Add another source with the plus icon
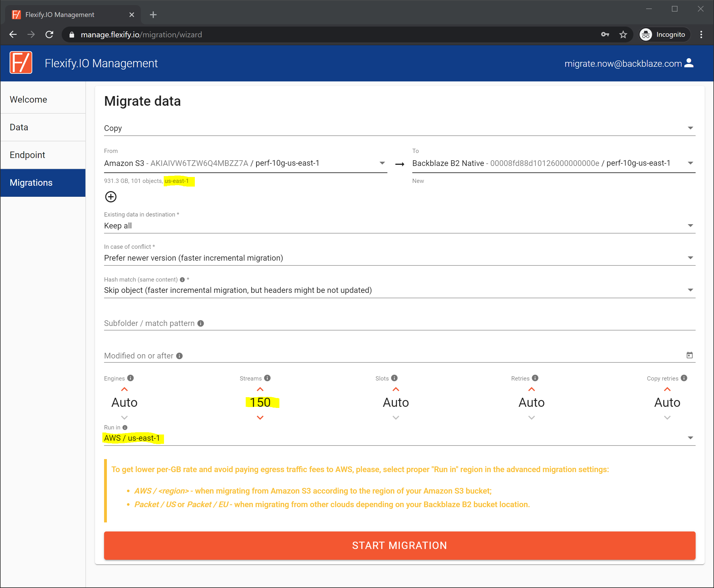Viewport: 714px width, 588px height. point(111,197)
